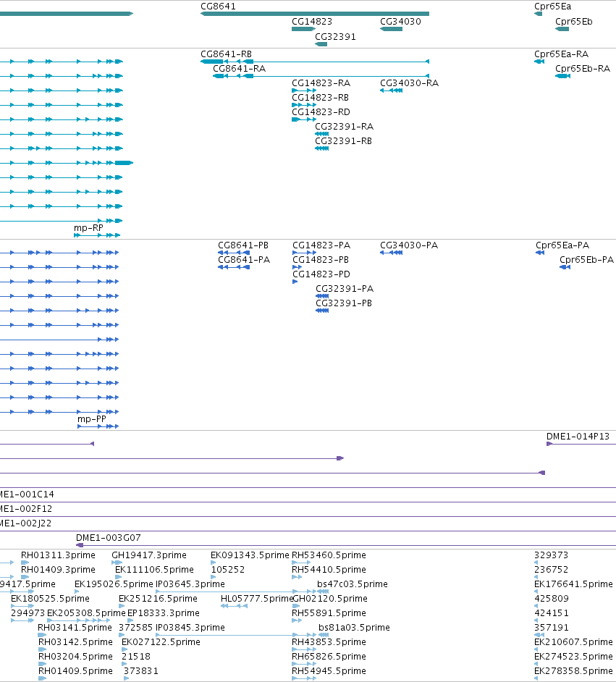616x682 pixels.
Task: Click EST RH53460.5prime
Action: (x=329, y=555)
